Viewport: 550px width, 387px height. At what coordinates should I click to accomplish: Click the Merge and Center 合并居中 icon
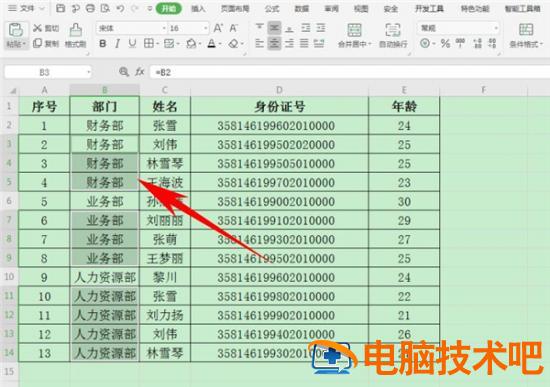tap(354, 30)
